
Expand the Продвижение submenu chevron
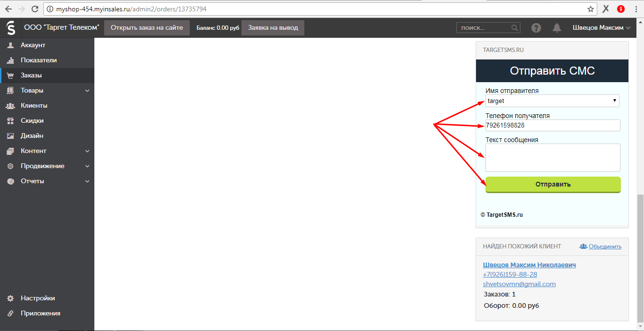point(87,166)
